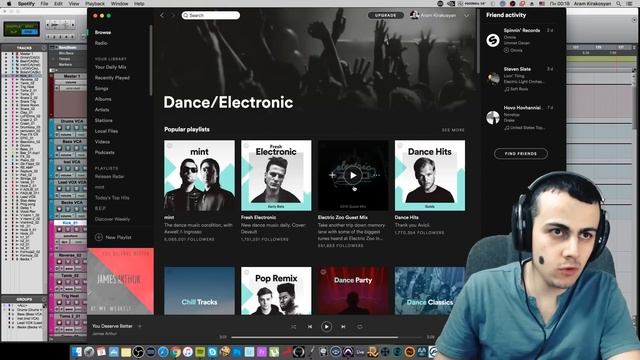Open the Discover Weekly playlist
The image size is (640, 360).
point(112,219)
